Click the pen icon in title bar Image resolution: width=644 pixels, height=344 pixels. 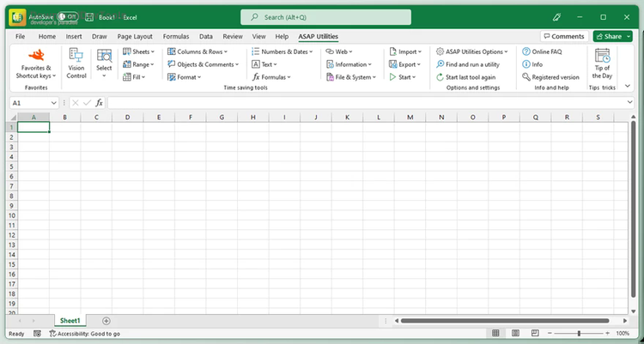click(x=556, y=17)
